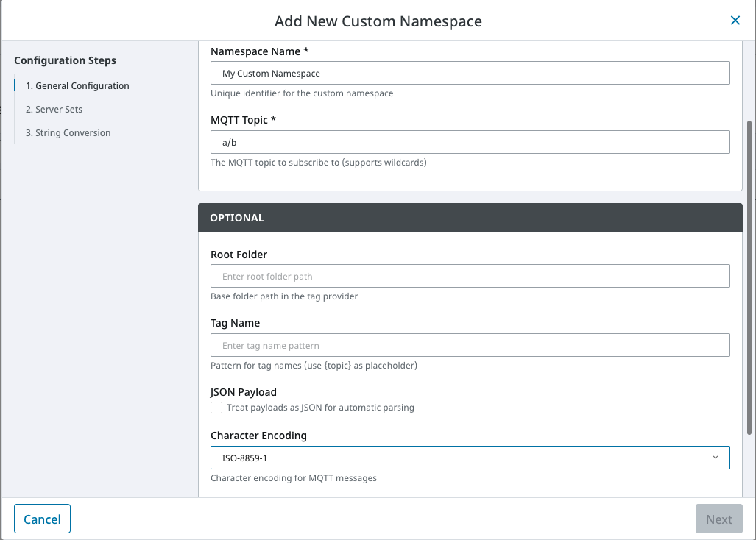756x540 pixels.
Task: Click the chevron arrow beside ISO-8859-1
Action: [716, 458]
